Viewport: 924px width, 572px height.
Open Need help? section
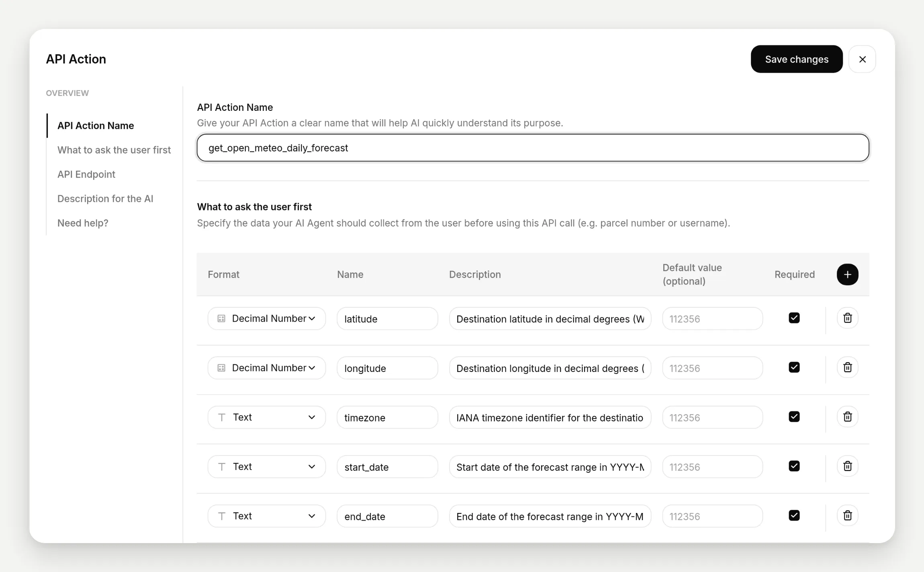click(83, 223)
